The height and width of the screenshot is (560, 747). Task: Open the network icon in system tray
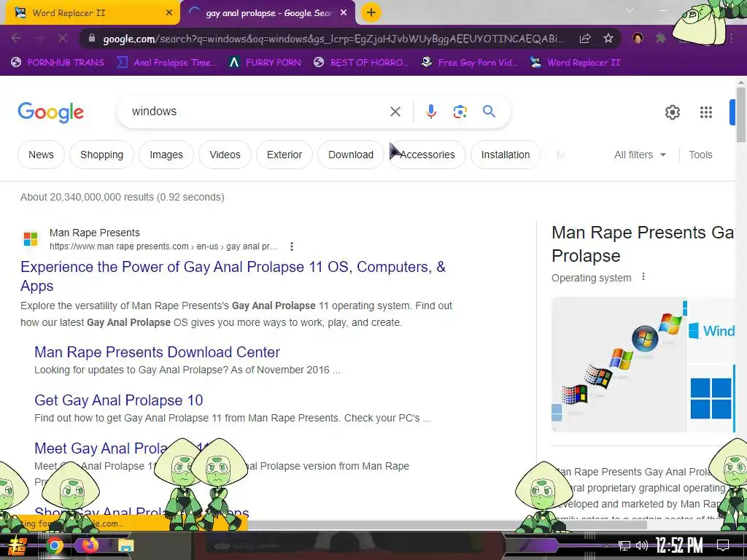point(624,545)
